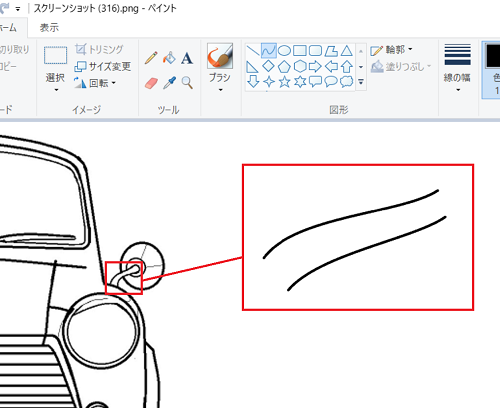Select the Polygon shape
The image size is (500, 408).
coord(331,51)
